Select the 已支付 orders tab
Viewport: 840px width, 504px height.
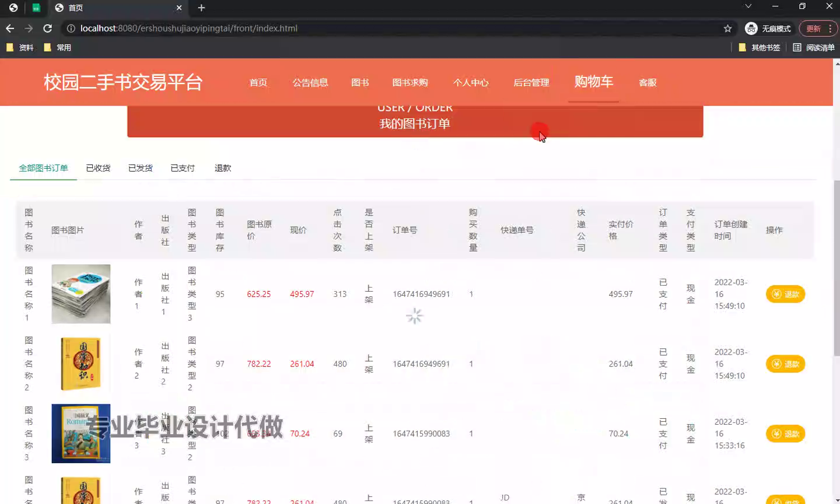coord(183,168)
